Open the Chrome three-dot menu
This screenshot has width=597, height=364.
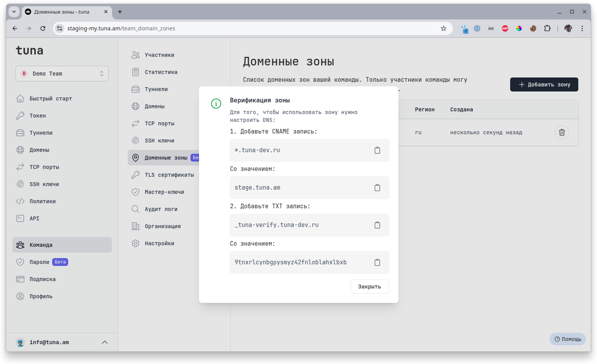click(582, 28)
